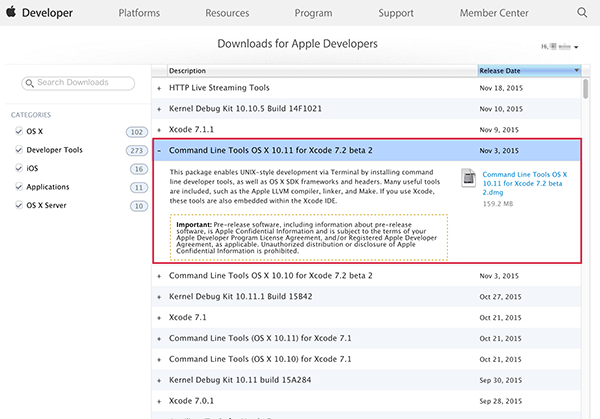Toggle the OS X category checkbox

pos(19,131)
